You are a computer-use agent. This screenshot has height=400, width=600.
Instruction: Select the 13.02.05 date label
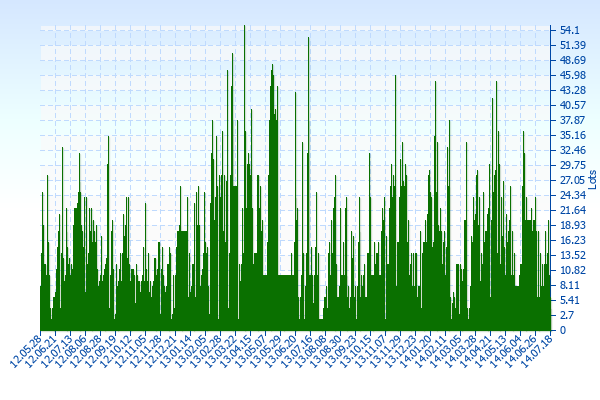coord(191,351)
